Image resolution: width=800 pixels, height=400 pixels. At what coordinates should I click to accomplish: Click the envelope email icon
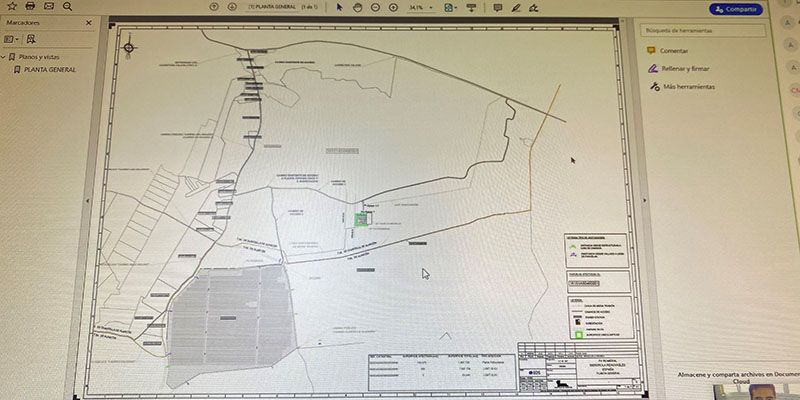[48, 6]
